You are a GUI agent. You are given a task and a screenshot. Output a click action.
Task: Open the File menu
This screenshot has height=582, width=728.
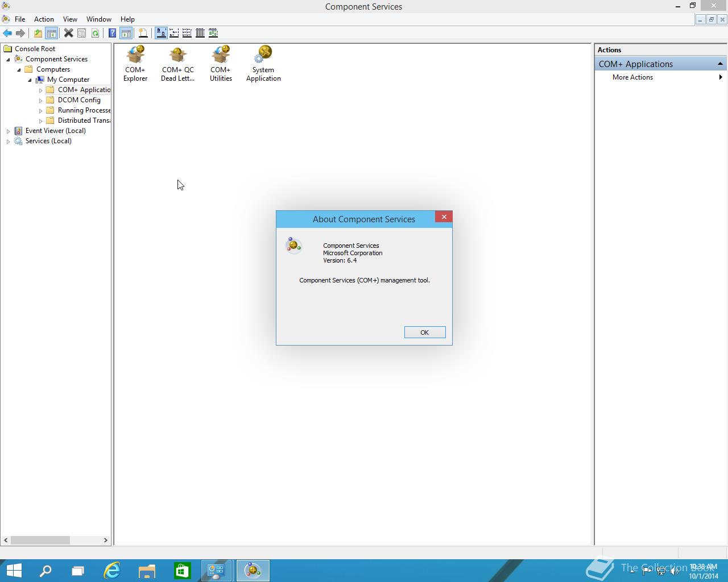[x=20, y=19]
